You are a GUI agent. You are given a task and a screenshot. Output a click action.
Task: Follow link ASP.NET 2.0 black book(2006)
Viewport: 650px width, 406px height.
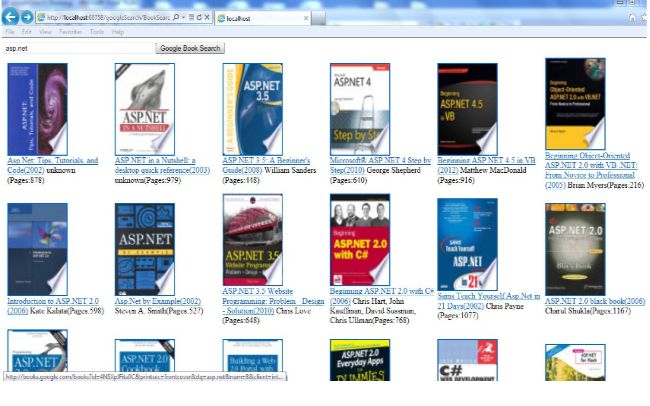595,301
